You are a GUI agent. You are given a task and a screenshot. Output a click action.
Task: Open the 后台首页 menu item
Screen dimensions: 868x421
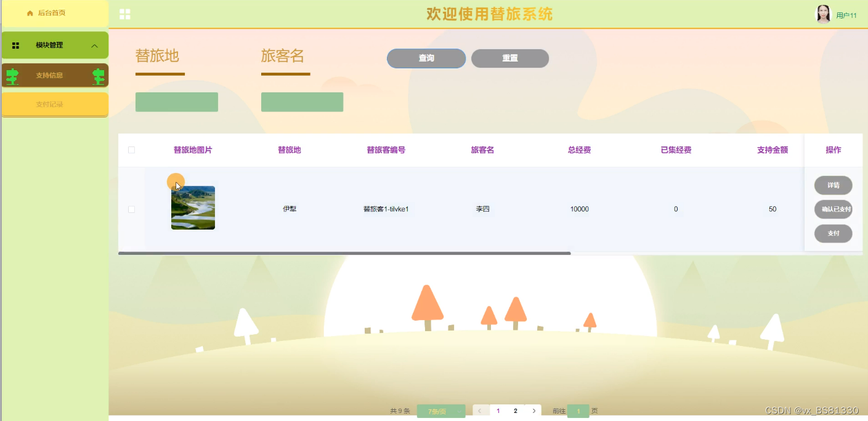click(x=55, y=13)
